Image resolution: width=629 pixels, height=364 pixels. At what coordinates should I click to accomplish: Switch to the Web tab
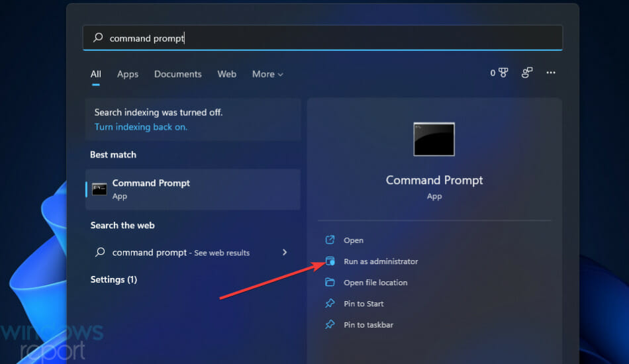click(x=226, y=74)
